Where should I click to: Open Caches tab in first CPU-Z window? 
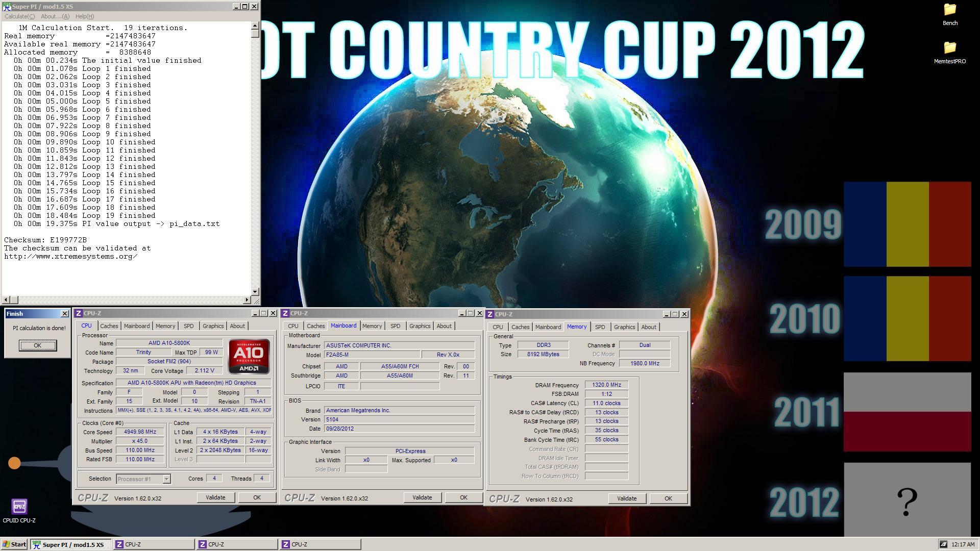(x=109, y=326)
